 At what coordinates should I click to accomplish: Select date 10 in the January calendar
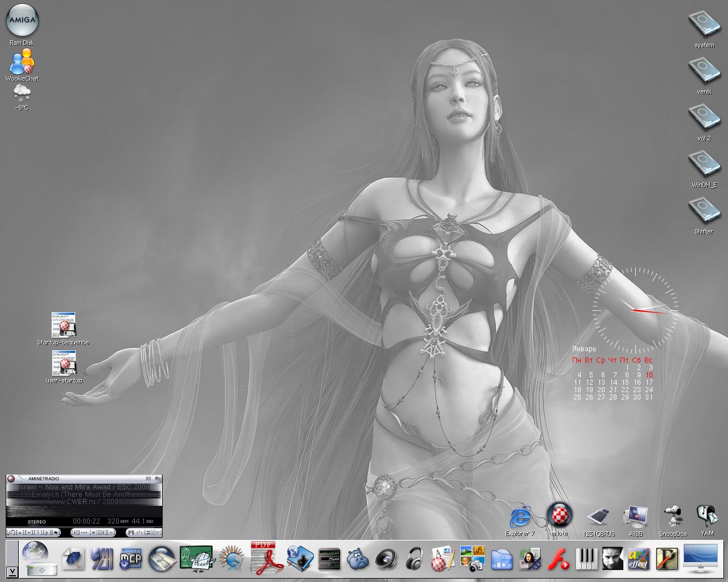pyautogui.click(x=649, y=375)
